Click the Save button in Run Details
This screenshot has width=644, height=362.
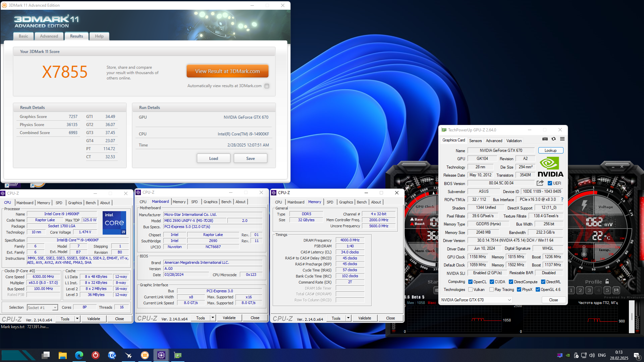(250, 159)
